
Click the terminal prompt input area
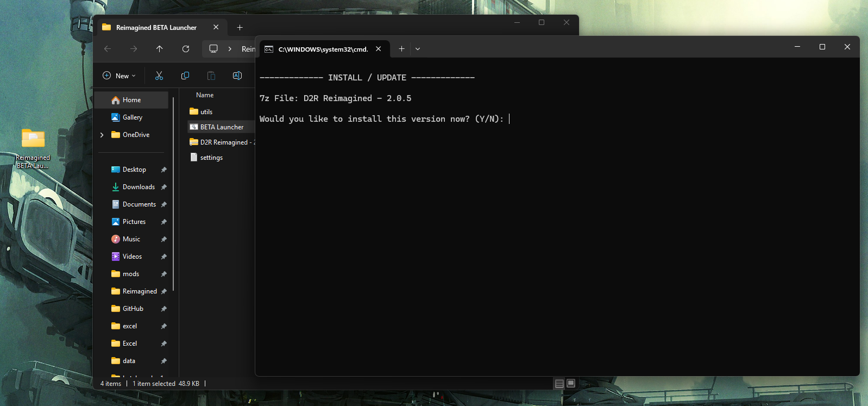pyautogui.click(x=510, y=119)
